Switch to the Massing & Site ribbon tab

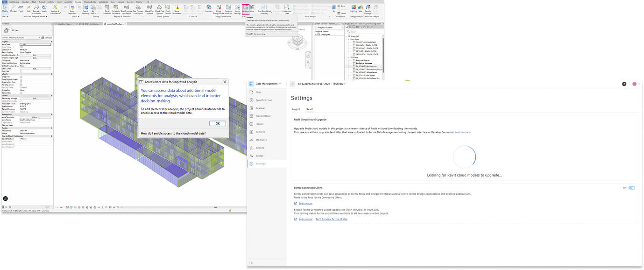tap(90, 2)
